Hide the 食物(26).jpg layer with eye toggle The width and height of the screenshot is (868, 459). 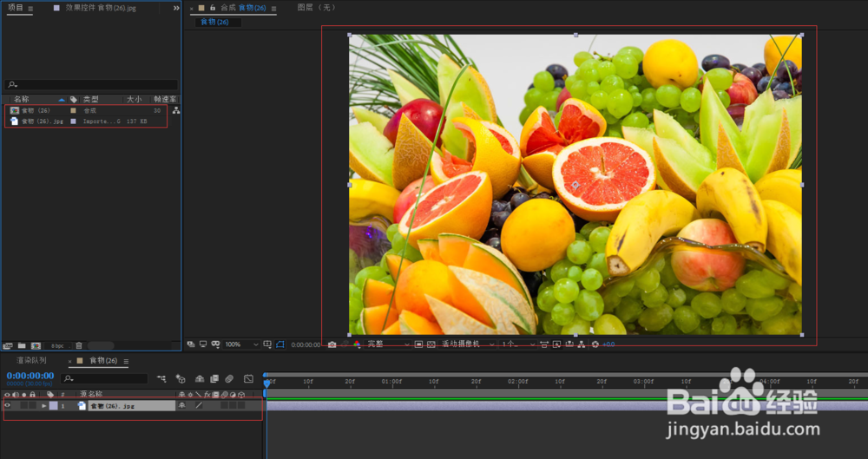pyautogui.click(x=7, y=406)
